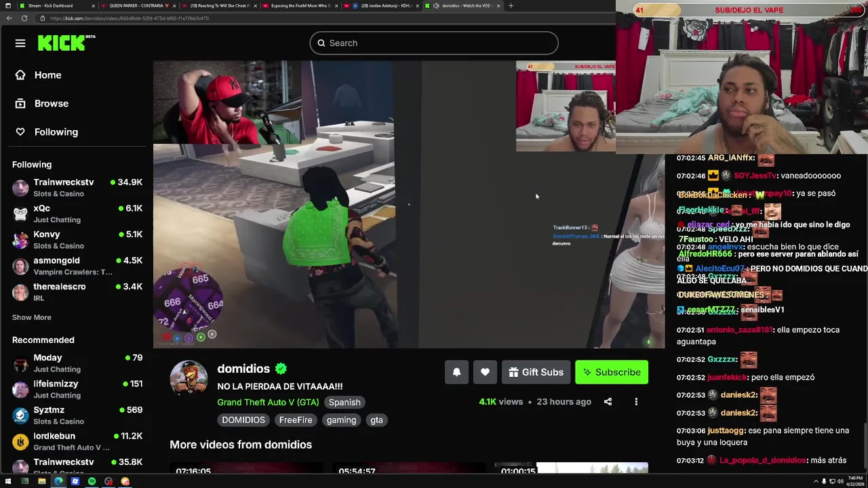The image size is (868, 488).
Task: Click domidios channel avatar
Action: click(189, 378)
